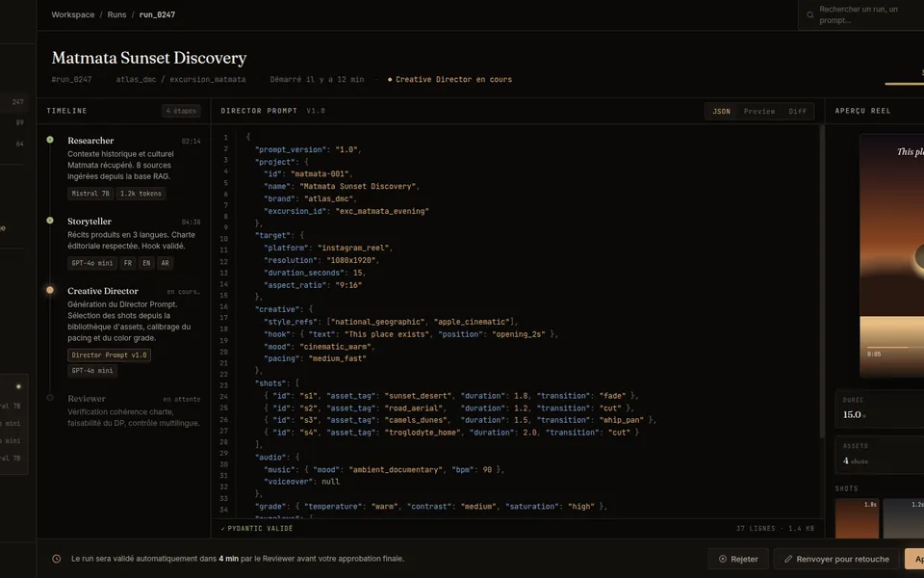Click the 1.2k tokens tag

click(x=141, y=194)
